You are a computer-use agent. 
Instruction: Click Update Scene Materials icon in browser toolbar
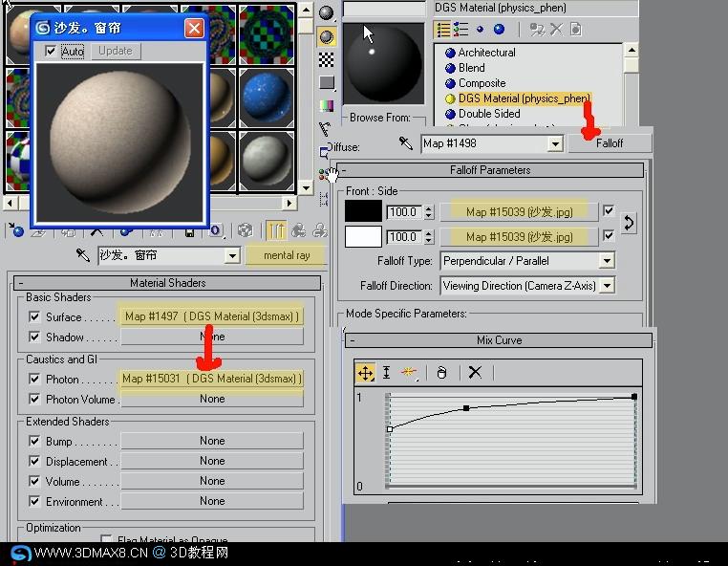click(537, 30)
